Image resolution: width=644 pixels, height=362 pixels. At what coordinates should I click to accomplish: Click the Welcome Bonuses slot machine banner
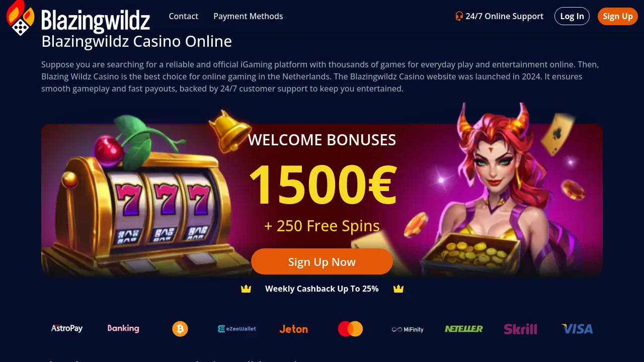click(322, 200)
